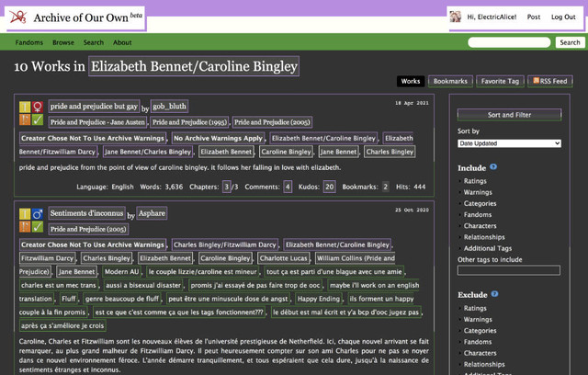Open author gob_bluth's profile

[169, 106]
